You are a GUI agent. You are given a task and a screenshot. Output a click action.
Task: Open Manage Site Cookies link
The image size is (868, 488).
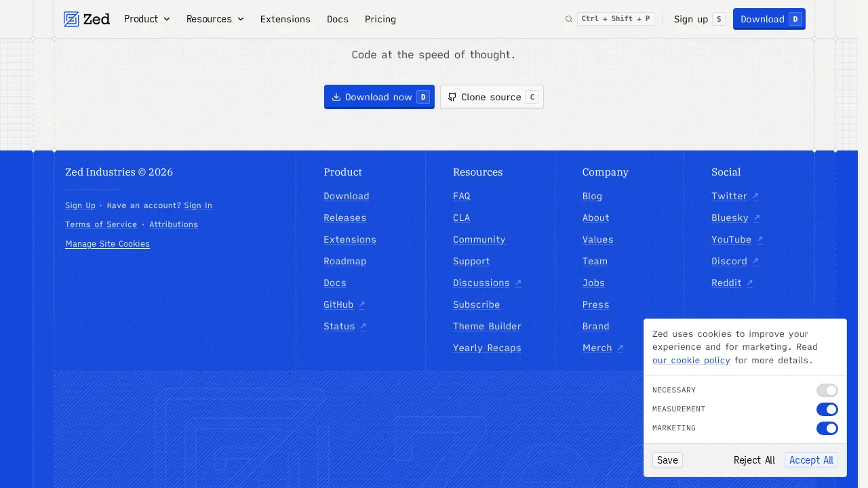107,244
